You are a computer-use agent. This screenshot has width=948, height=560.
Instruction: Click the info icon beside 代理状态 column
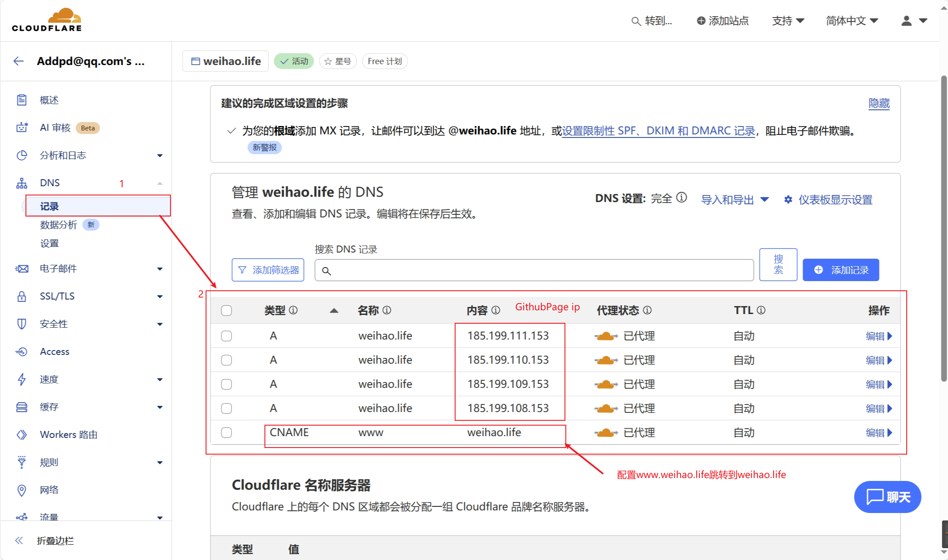coord(647,310)
